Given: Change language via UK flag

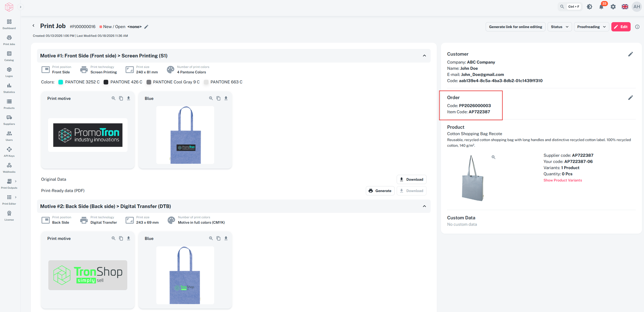Looking at the screenshot, I should click(625, 7).
